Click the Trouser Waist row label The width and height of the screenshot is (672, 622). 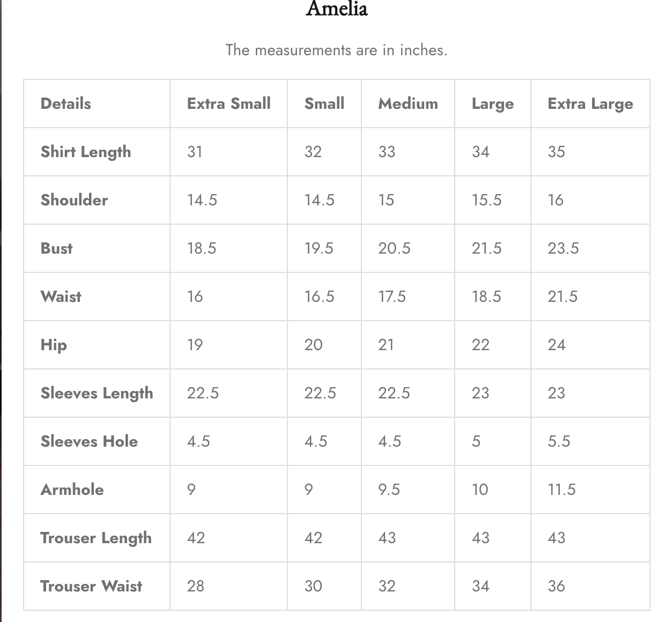click(x=91, y=586)
